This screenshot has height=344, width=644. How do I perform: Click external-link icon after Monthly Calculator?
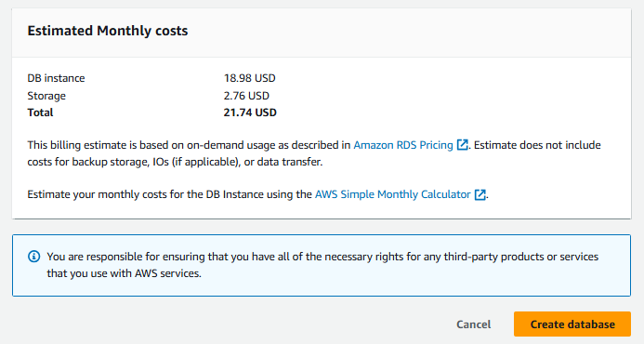pos(480,194)
